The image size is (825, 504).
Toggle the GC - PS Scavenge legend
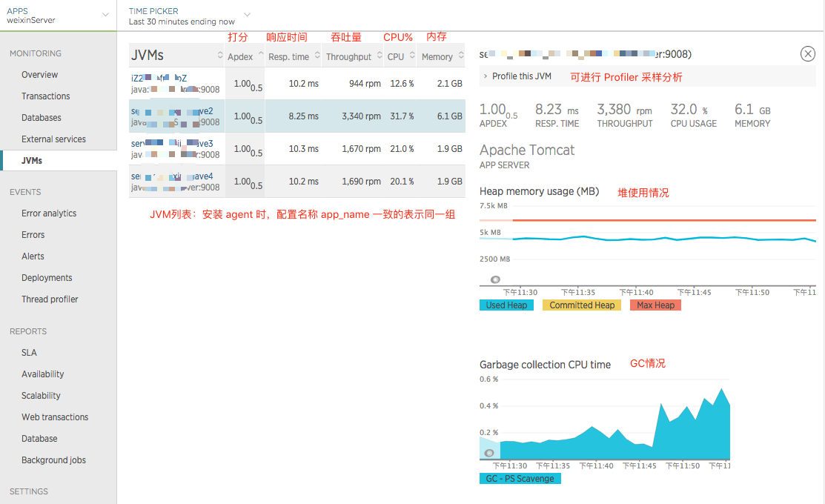coord(520,478)
